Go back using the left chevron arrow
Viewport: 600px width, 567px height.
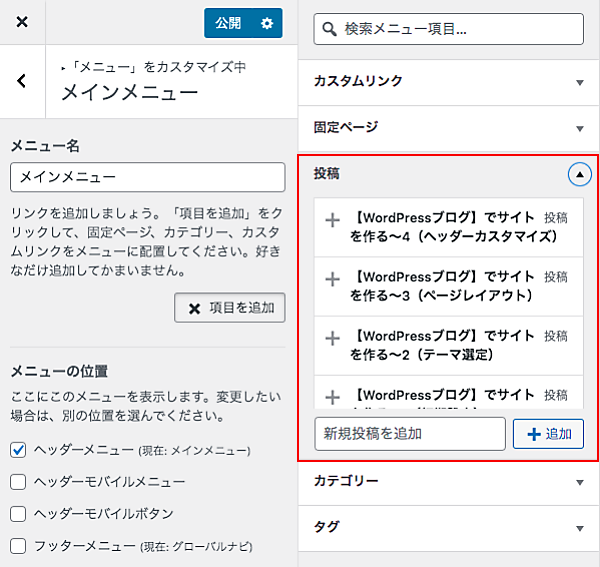pyautogui.click(x=22, y=81)
